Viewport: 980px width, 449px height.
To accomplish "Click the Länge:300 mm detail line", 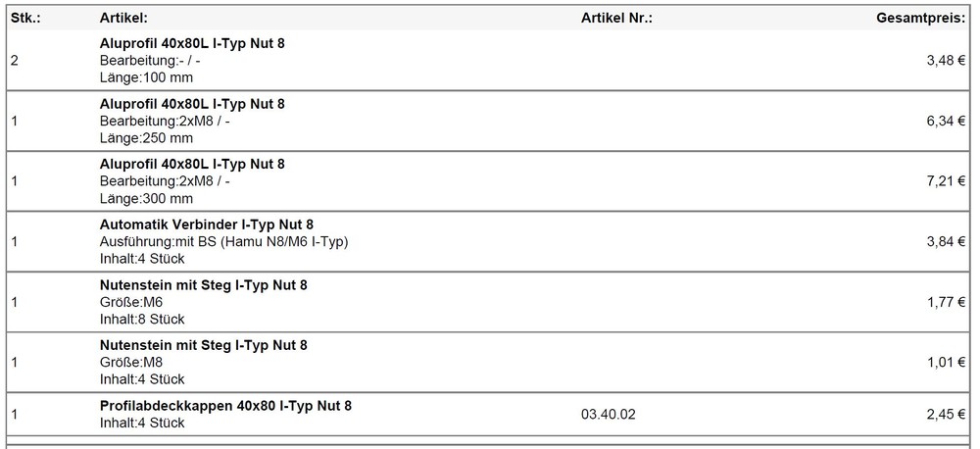I will point(146,198).
